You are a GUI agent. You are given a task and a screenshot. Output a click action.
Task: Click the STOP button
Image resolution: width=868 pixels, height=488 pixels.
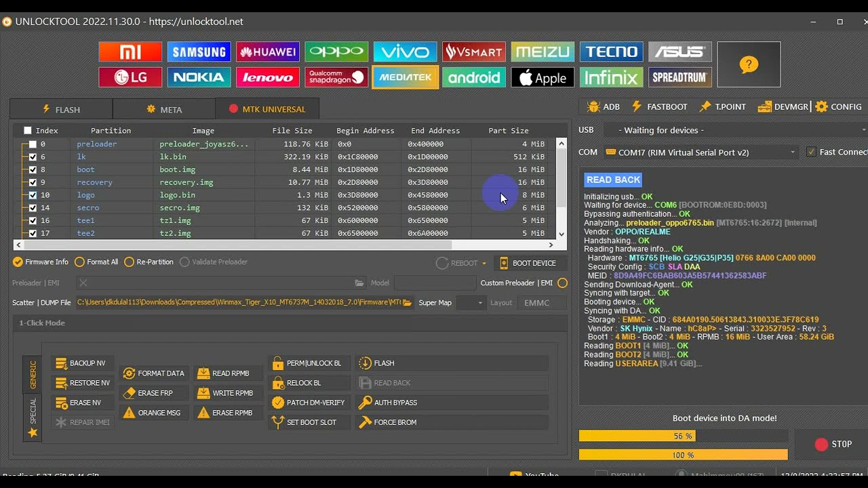(x=833, y=445)
